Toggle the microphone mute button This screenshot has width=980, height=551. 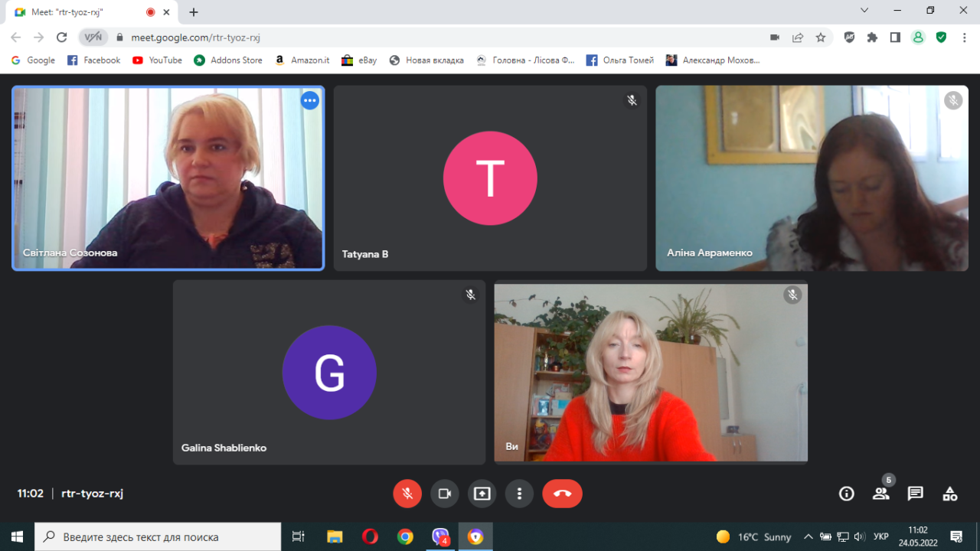(x=407, y=494)
